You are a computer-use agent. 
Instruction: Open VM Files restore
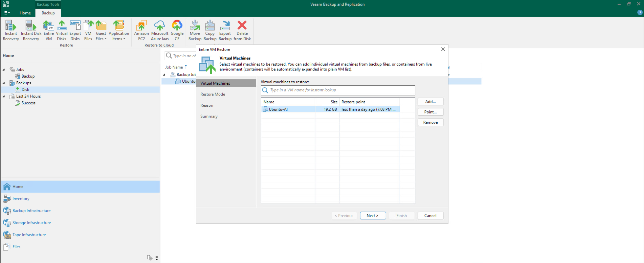88,30
